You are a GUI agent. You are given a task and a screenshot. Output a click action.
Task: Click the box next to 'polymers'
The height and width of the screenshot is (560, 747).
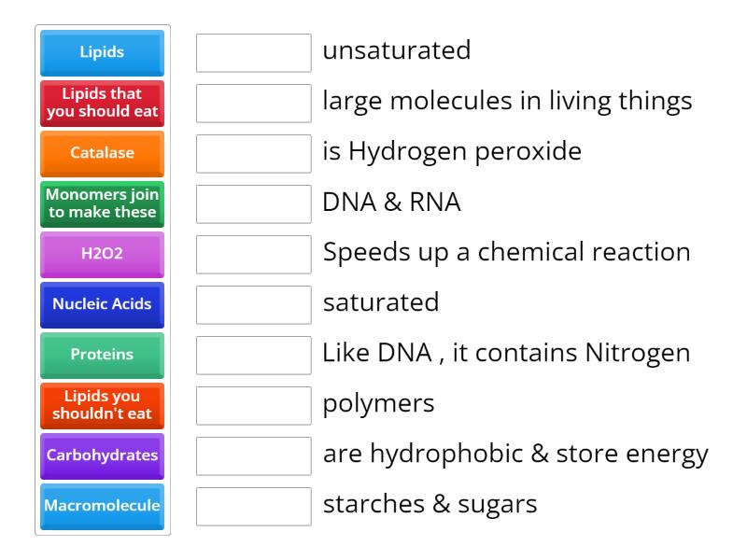pos(253,405)
